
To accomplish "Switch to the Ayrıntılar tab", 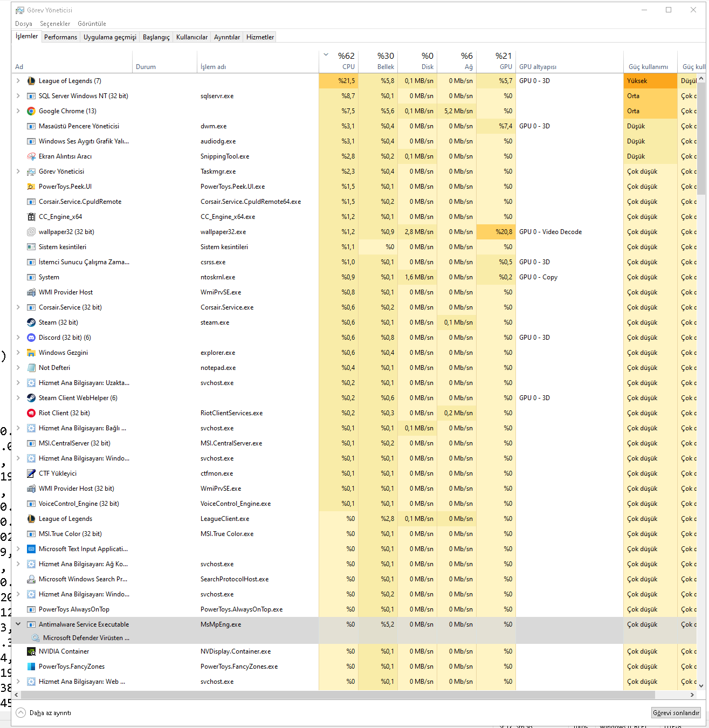I will click(227, 37).
